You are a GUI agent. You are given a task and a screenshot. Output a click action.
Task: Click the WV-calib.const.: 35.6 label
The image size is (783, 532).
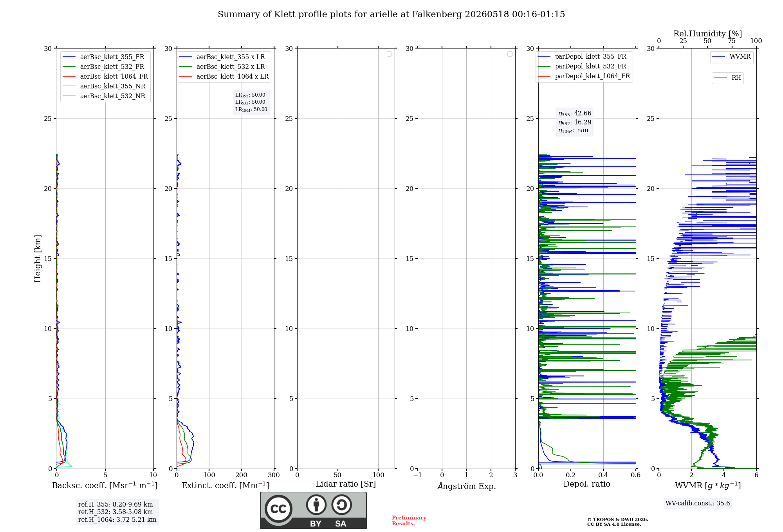pos(698,503)
